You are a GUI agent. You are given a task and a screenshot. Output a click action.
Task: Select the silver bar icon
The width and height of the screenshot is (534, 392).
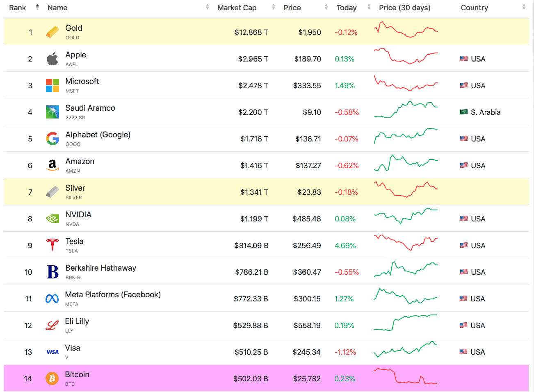tap(52, 192)
